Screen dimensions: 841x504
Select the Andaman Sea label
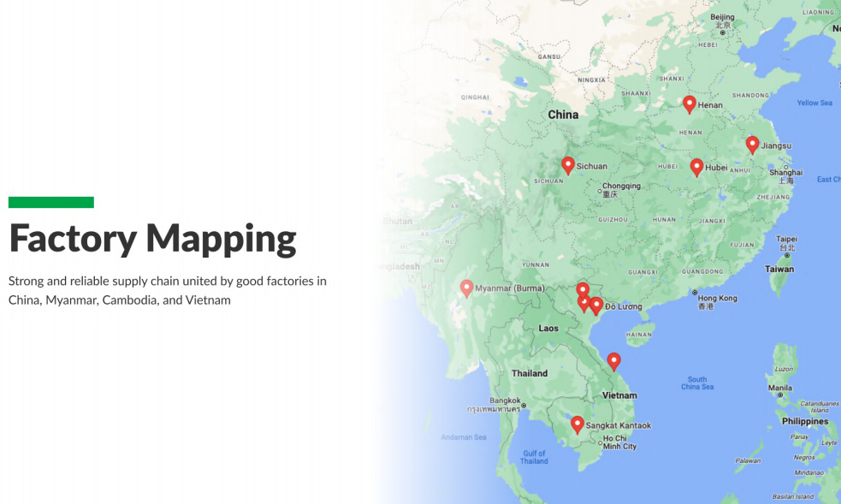coord(464,437)
